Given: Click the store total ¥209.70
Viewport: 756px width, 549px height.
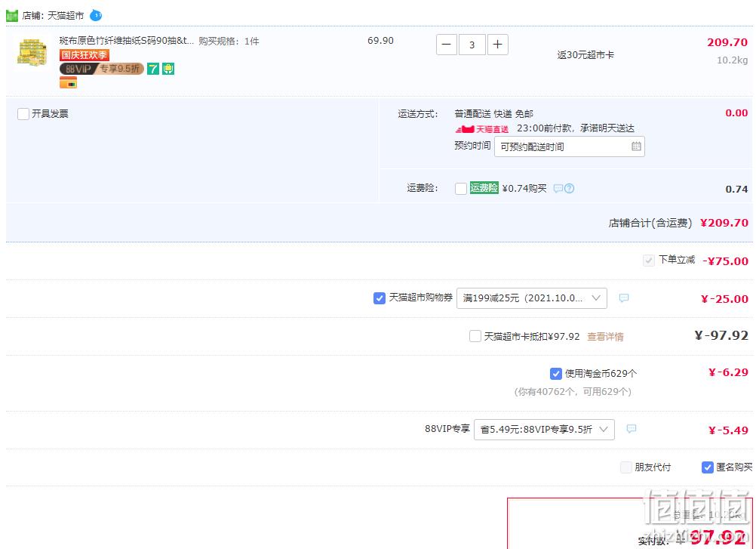Looking at the screenshot, I should coord(724,223).
